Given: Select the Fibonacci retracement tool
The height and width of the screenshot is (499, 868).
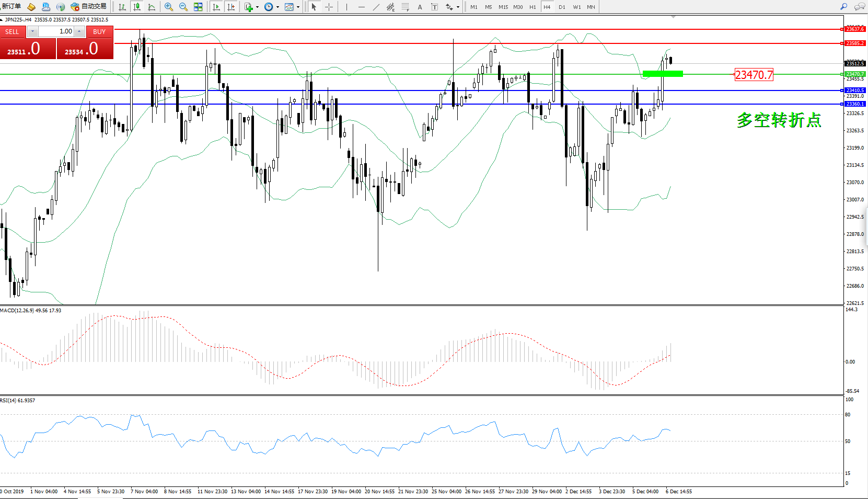Looking at the screenshot, I should click(x=405, y=7).
